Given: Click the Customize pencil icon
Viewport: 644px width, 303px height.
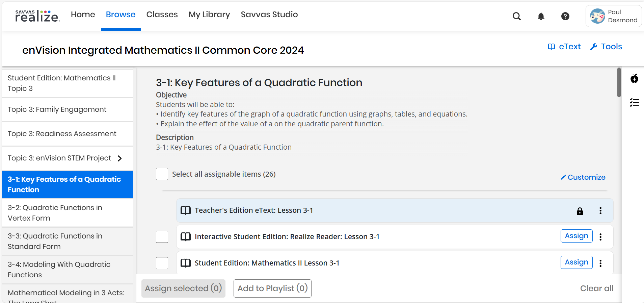Looking at the screenshot, I should [563, 177].
